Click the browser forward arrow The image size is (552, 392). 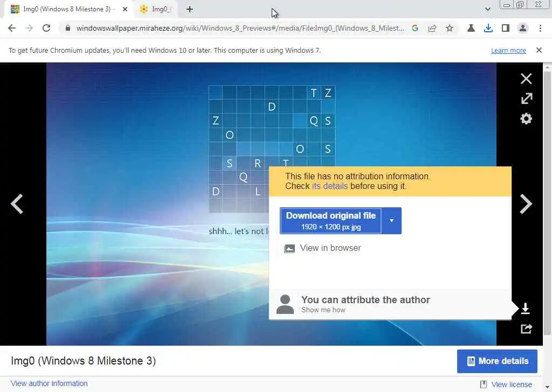(29, 28)
